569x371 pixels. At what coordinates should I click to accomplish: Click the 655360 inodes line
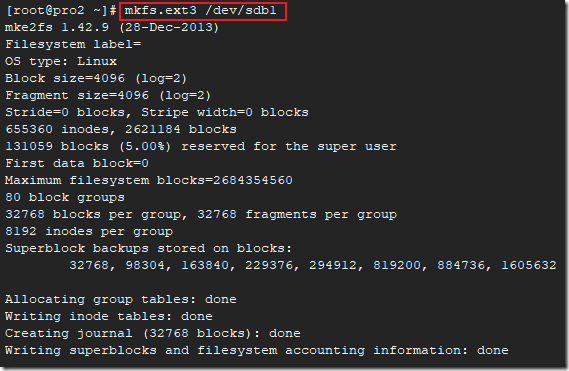pos(120,130)
